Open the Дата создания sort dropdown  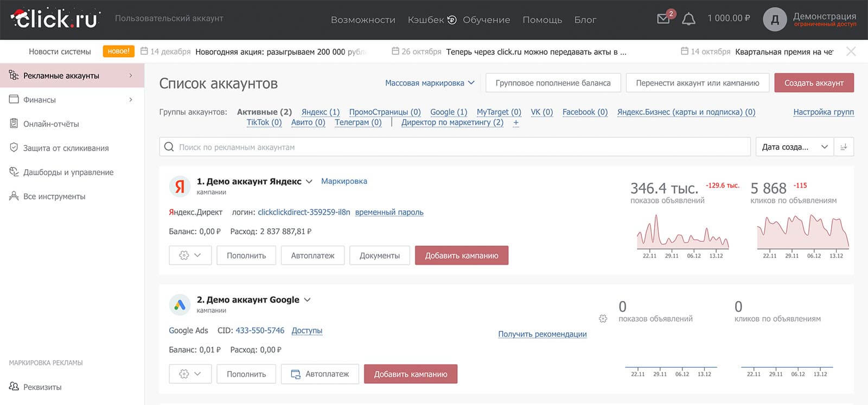795,147
